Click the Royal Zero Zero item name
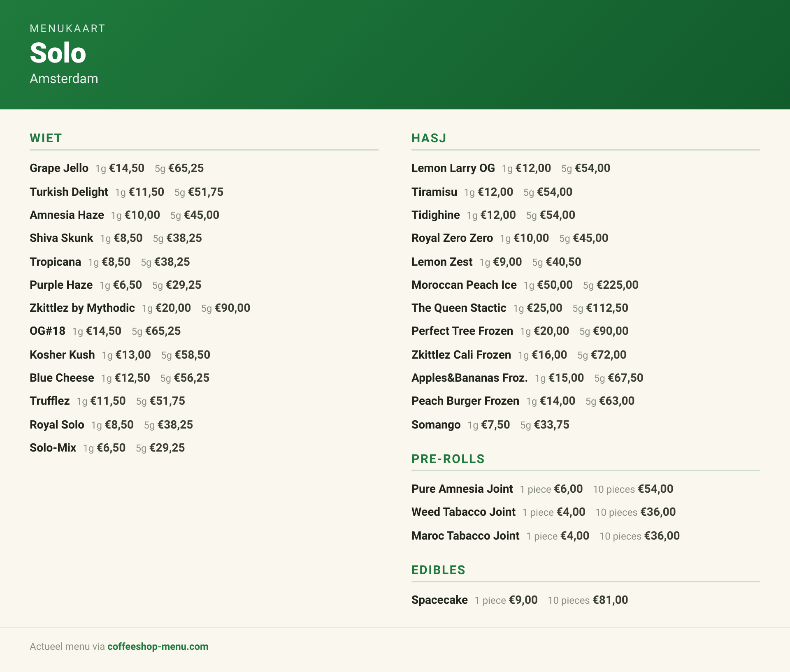The height and width of the screenshot is (672, 790). (452, 238)
